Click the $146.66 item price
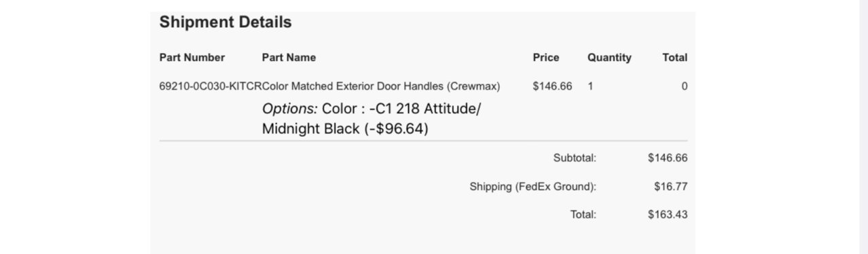868x254 pixels. click(553, 86)
